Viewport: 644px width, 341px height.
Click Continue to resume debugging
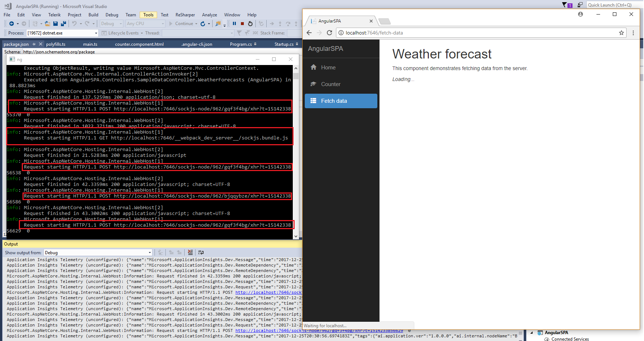coord(181,24)
